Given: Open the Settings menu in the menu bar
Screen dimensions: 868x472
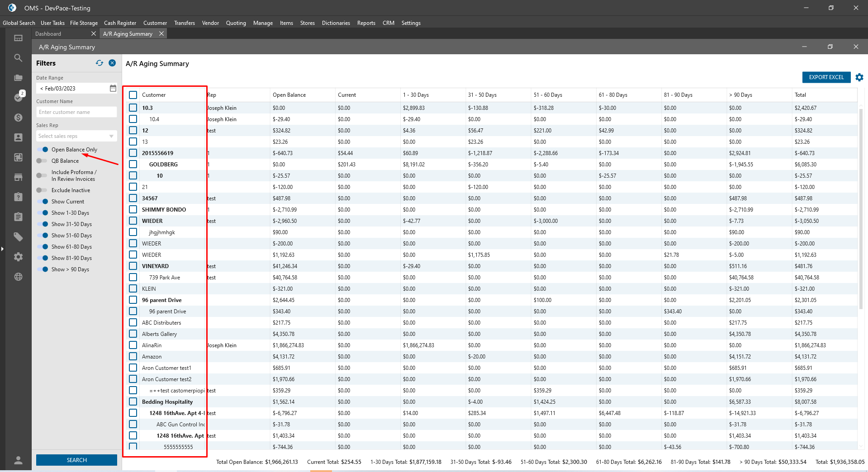Looking at the screenshot, I should [411, 23].
